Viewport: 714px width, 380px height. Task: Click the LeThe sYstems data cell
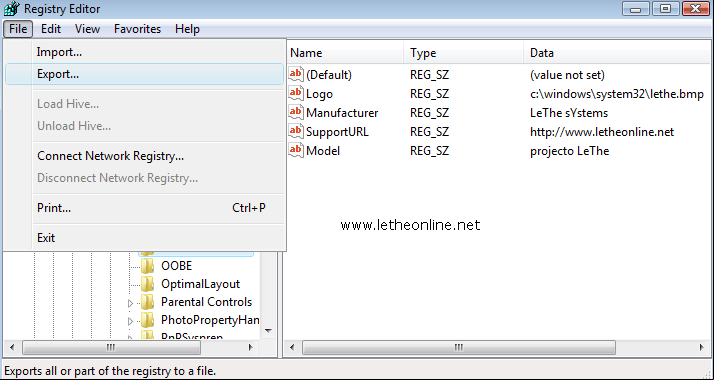click(569, 113)
